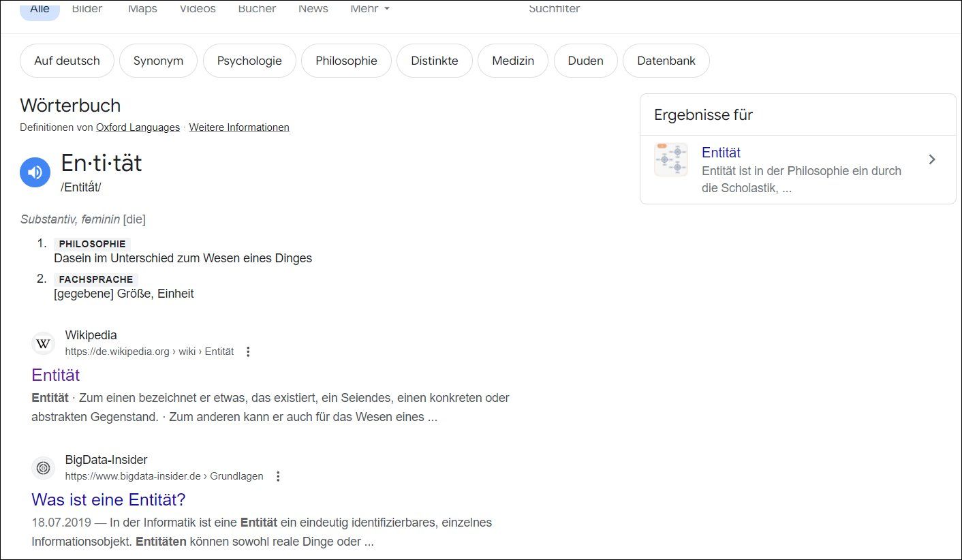962x560 pixels.
Task: Select the Datenbank filter chip
Action: tap(666, 61)
